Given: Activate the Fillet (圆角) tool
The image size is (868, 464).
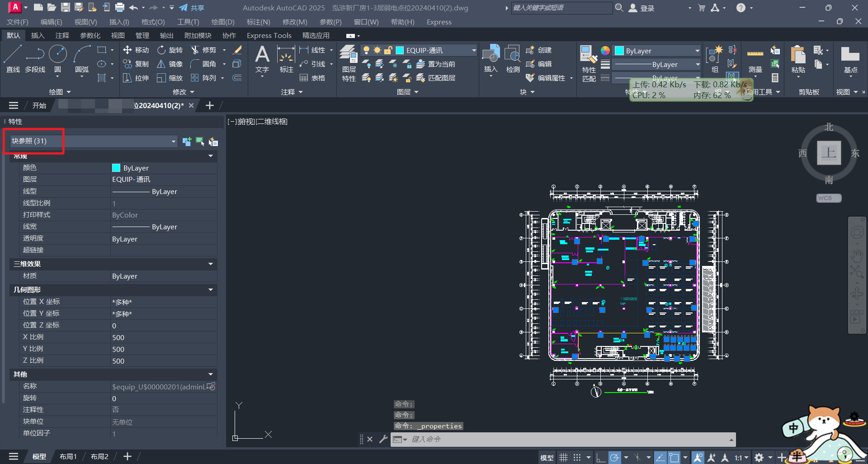Looking at the screenshot, I should click(204, 64).
